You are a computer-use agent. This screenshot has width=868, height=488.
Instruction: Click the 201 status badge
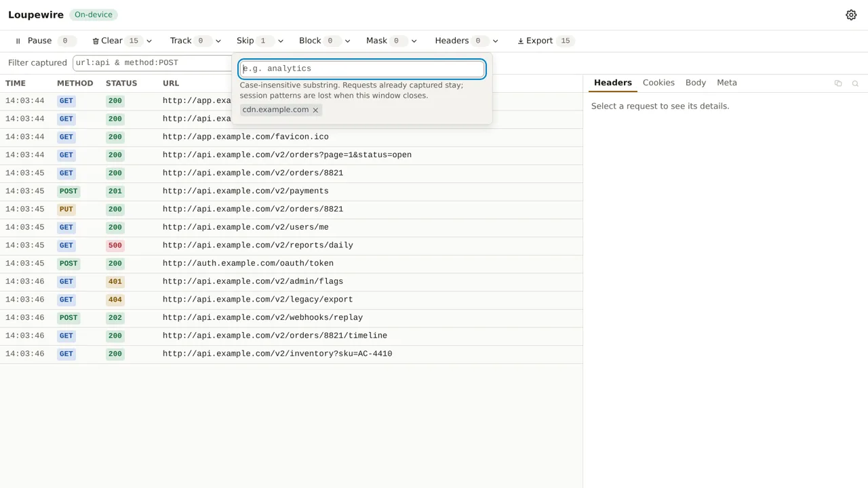[115, 191]
